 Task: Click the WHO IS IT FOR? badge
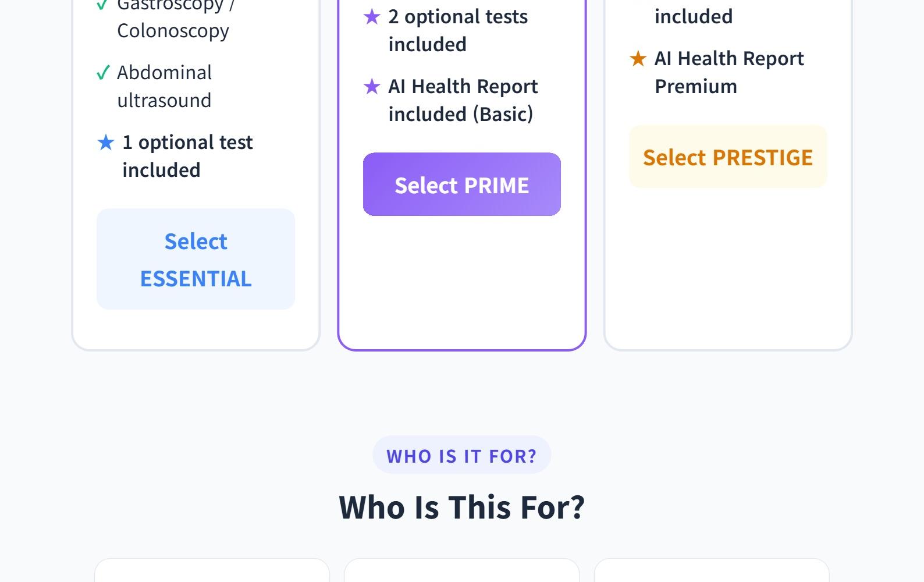[x=461, y=455]
